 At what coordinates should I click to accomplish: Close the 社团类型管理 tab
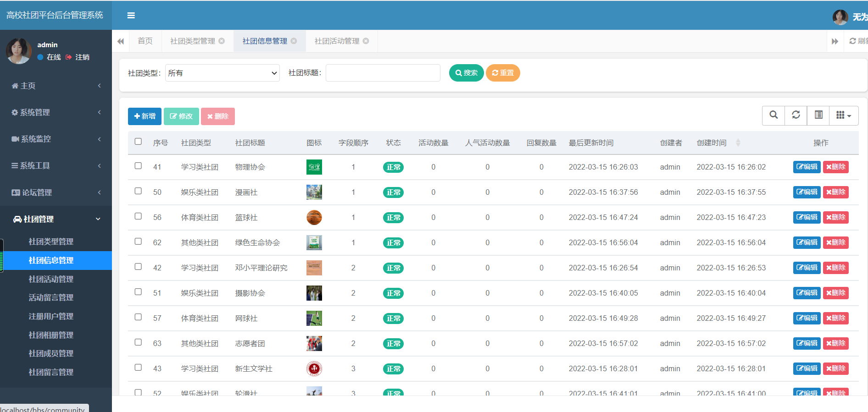point(222,41)
